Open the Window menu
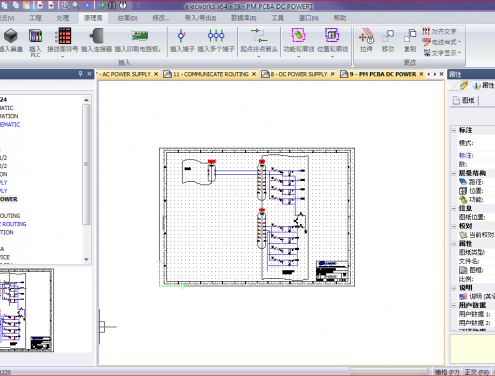The width and height of the screenshot is (495, 376). 309,18
